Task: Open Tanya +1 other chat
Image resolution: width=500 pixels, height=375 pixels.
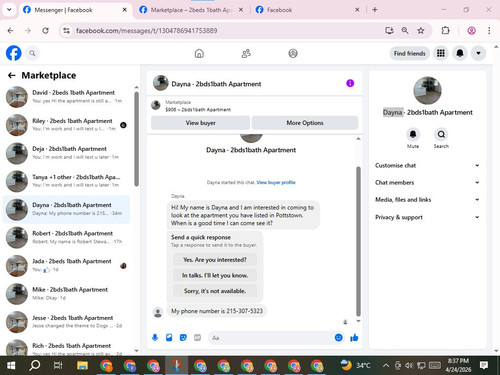Action: [x=66, y=181]
